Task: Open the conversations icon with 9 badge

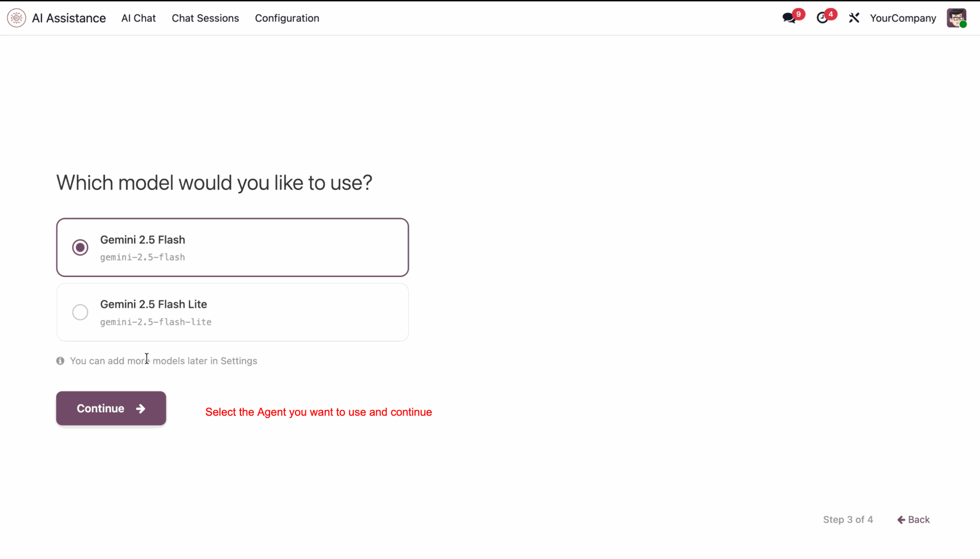Action: pos(789,18)
